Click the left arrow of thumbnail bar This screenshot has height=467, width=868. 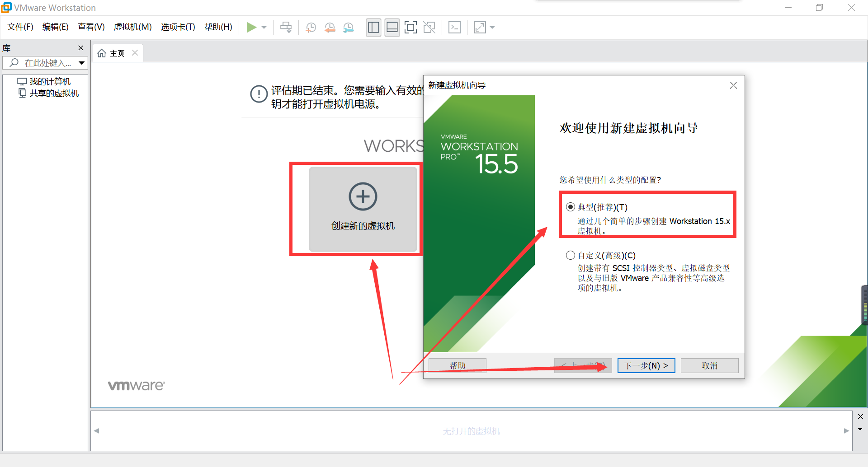pos(96,431)
